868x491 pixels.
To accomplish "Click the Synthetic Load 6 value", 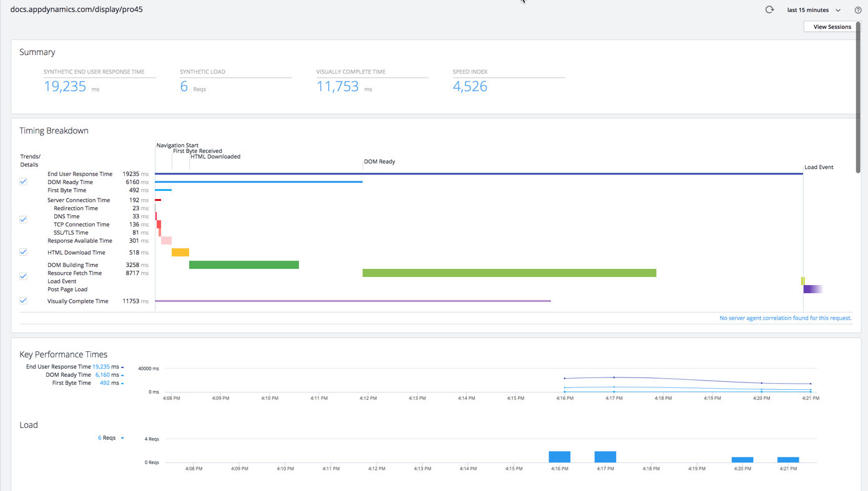I will (184, 87).
